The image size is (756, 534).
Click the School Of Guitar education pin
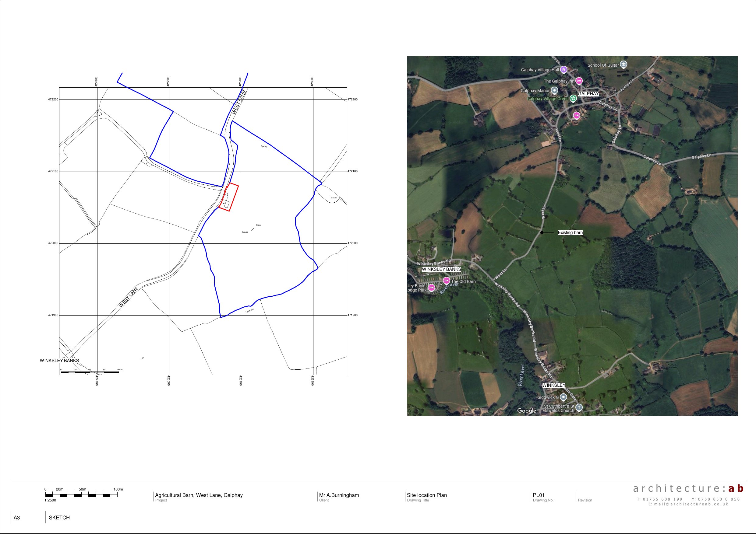tap(623, 65)
